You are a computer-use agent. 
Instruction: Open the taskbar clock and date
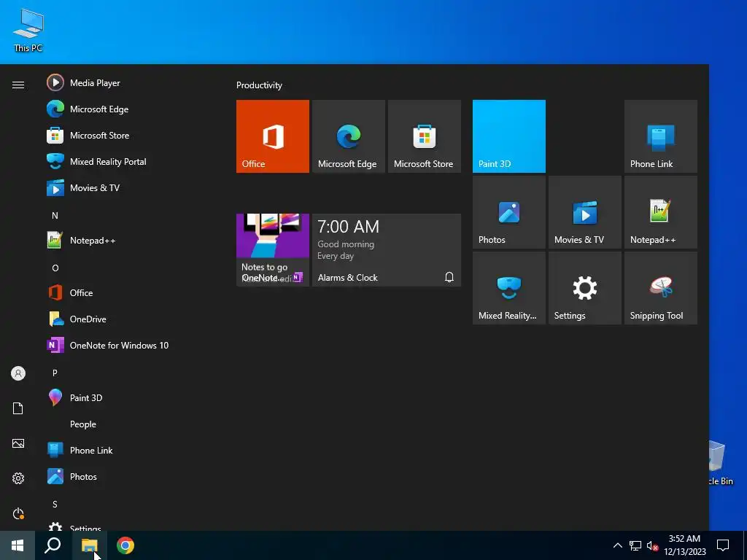pos(684,545)
